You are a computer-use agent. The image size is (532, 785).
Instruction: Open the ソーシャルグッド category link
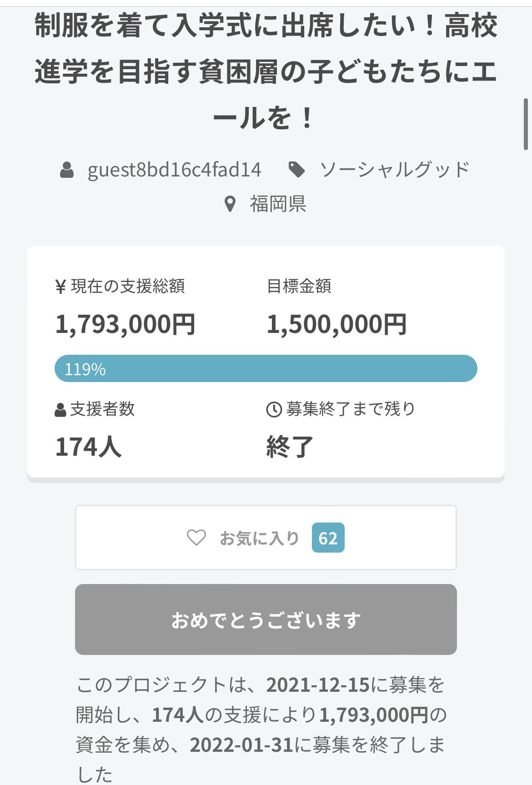coord(394,170)
